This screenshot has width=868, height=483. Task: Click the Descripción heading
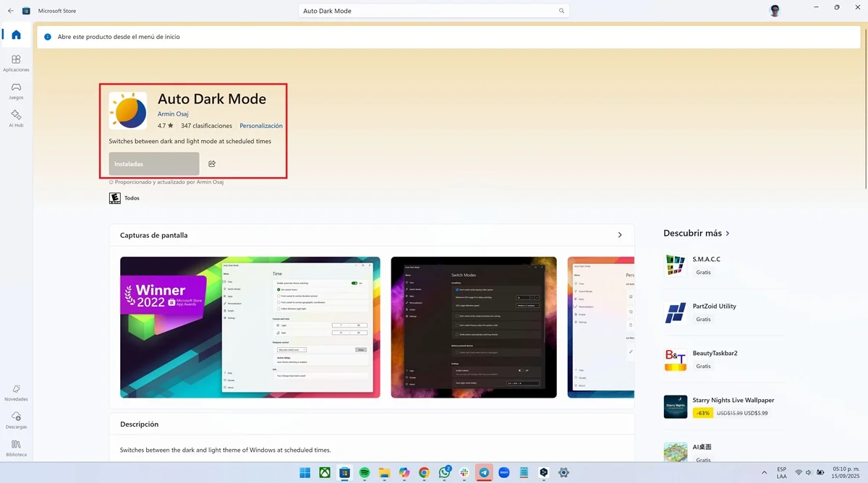pos(139,424)
